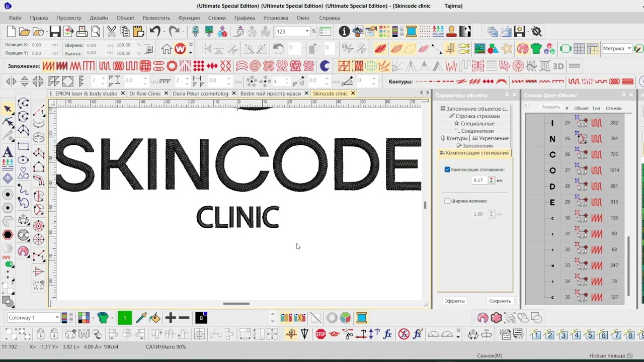Image resolution: width=644 pixels, height=362 pixels.
Task: Adjust pull compensation 0.17 stepper
Action: [491, 180]
